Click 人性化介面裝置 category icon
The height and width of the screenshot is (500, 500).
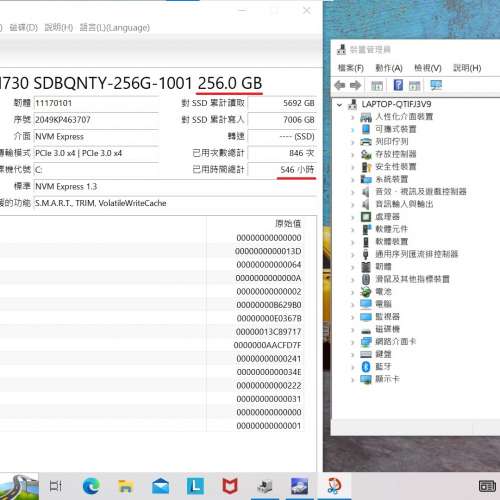point(366,117)
